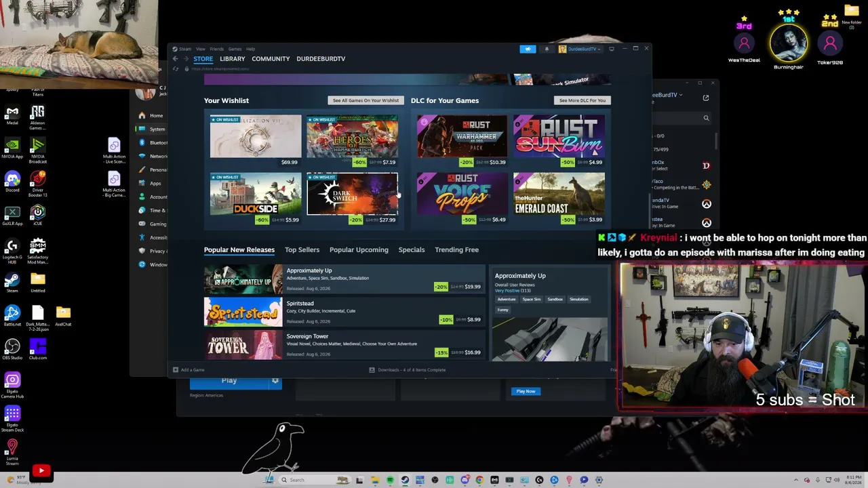868x488 pixels.
Task: Open the View menu in Steam
Action: pyautogui.click(x=201, y=49)
